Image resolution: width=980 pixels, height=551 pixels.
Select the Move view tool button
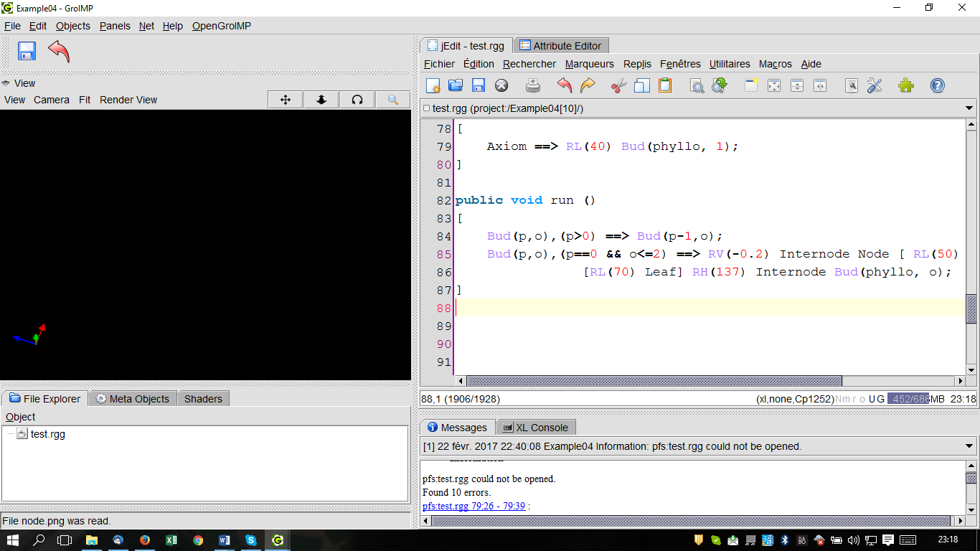click(286, 100)
